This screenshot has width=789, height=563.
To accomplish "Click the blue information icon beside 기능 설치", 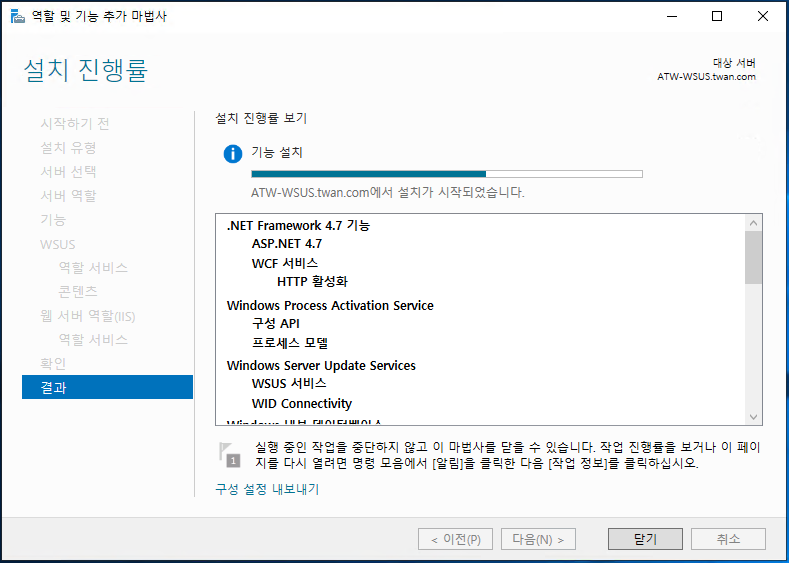I will (233, 154).
